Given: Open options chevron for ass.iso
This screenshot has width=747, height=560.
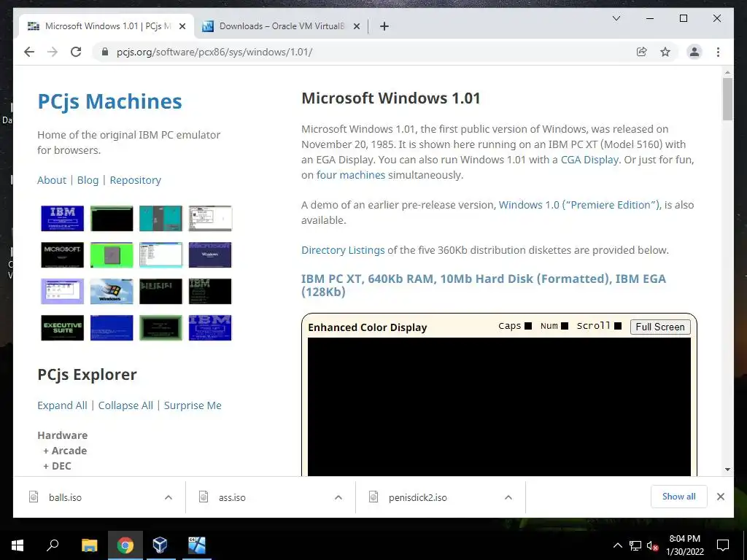Looking at the screenshot, I should click(338, 497).
